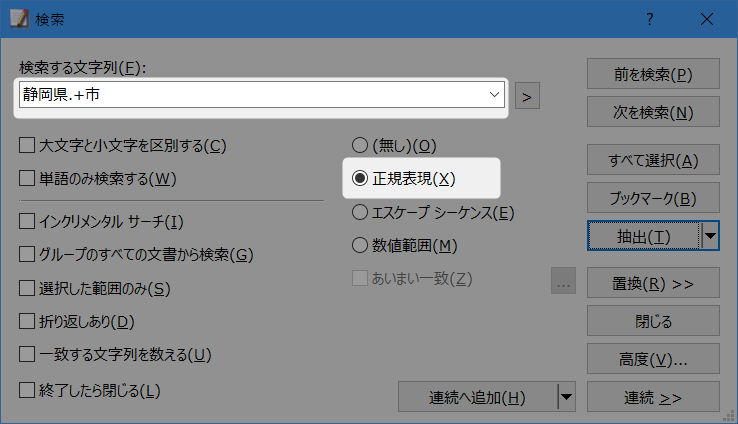This screenshot has width=738, height=424.
Task: Select the (無し)(O) radio button
Action: pos(360,145)
